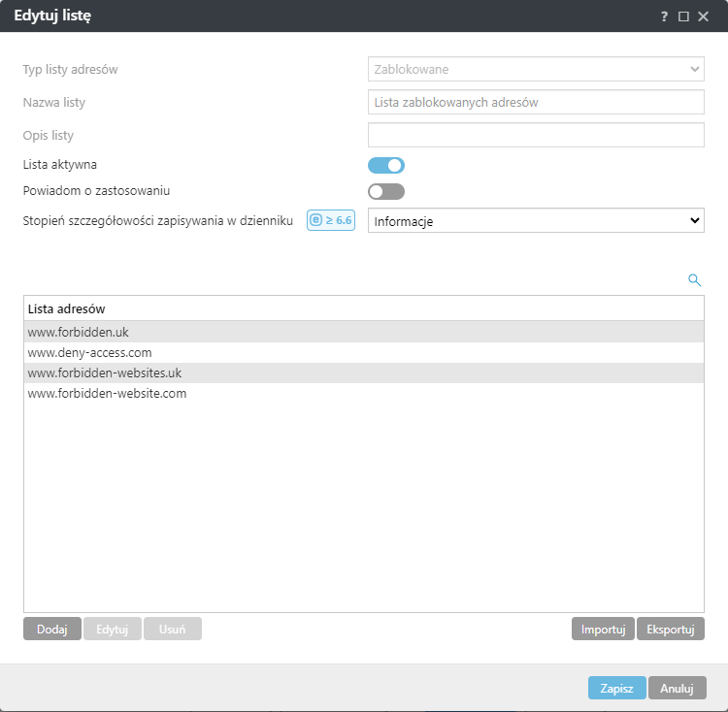Click the Importuj button
This screenshot has width=728, height=712.
tap(603, 629)
